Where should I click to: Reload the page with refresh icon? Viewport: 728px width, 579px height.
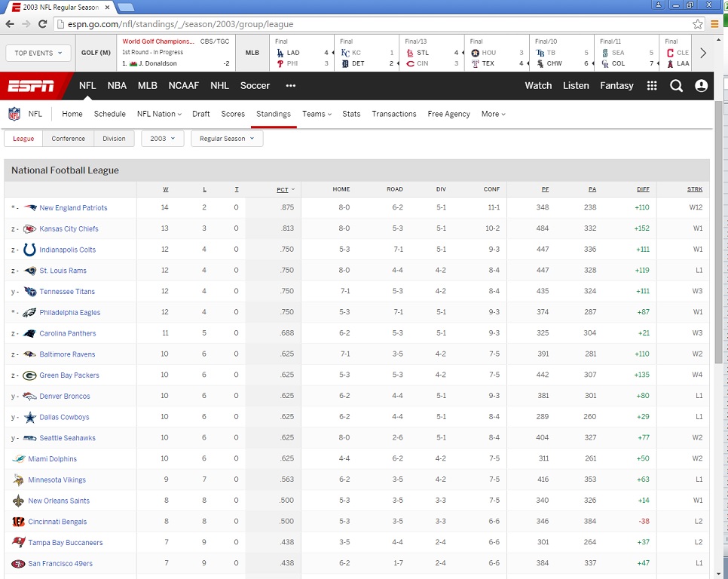[42, 24]
